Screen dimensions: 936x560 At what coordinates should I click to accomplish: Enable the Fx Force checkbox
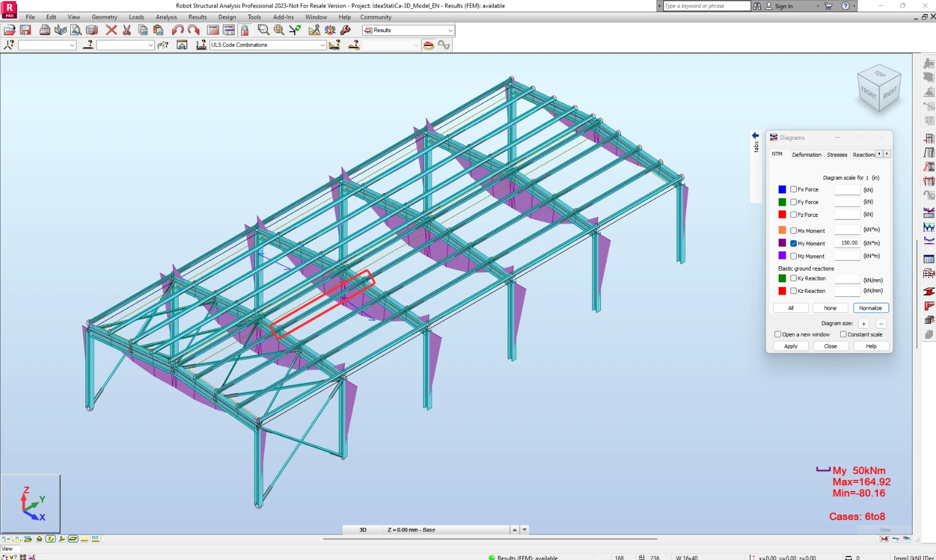793,189
